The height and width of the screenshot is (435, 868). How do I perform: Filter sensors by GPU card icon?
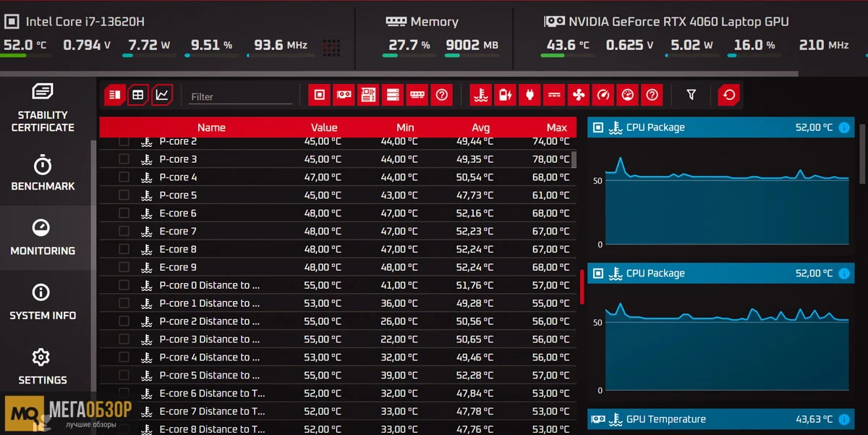pyautogui.click(x=344, y=95)
